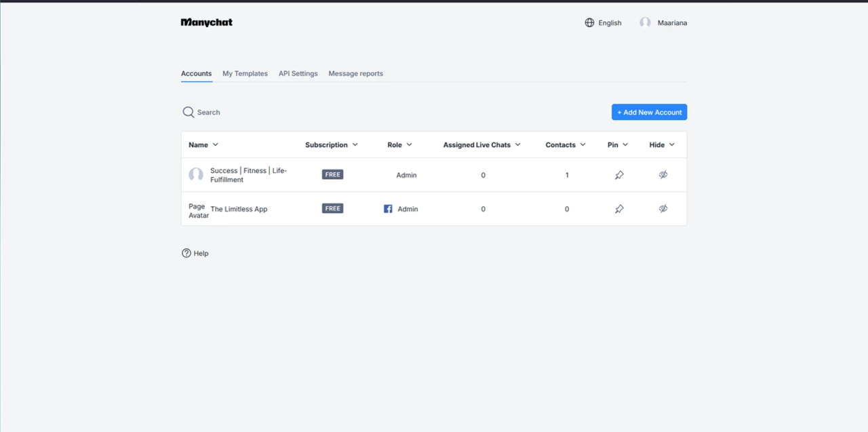868x432 pixels.
Task: Click FREE badge for Success | Fitness
Action: point(332,174)
